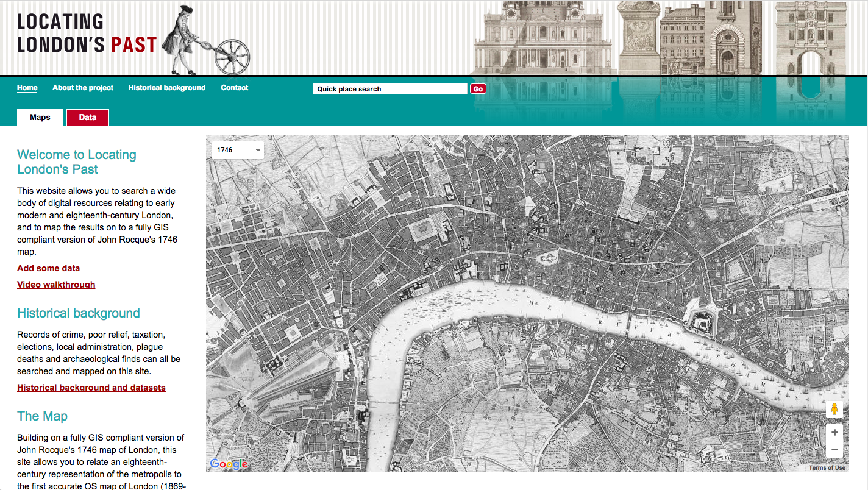This screenshot has height=490, width=868.
Task: Follow the Add some data link
Action: [48, 268]
